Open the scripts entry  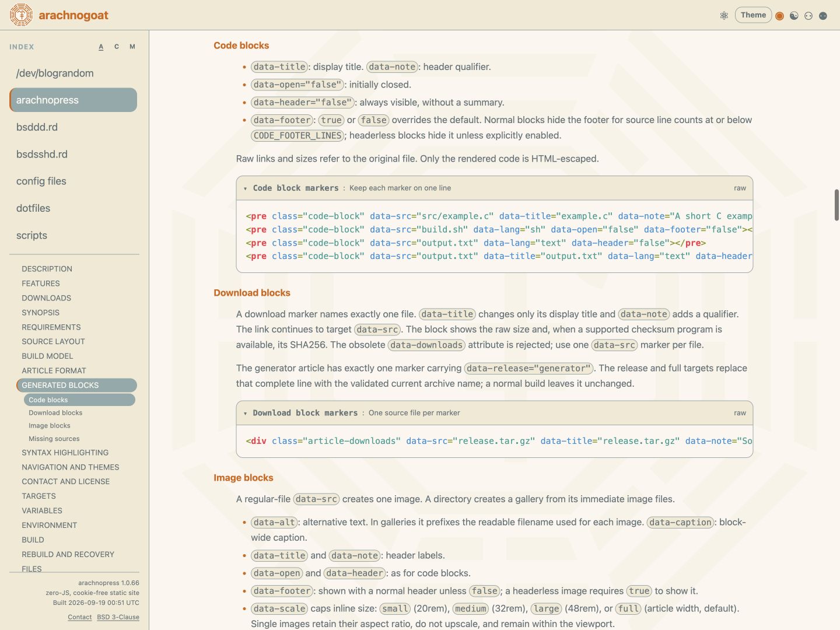(x=73, y=235)
